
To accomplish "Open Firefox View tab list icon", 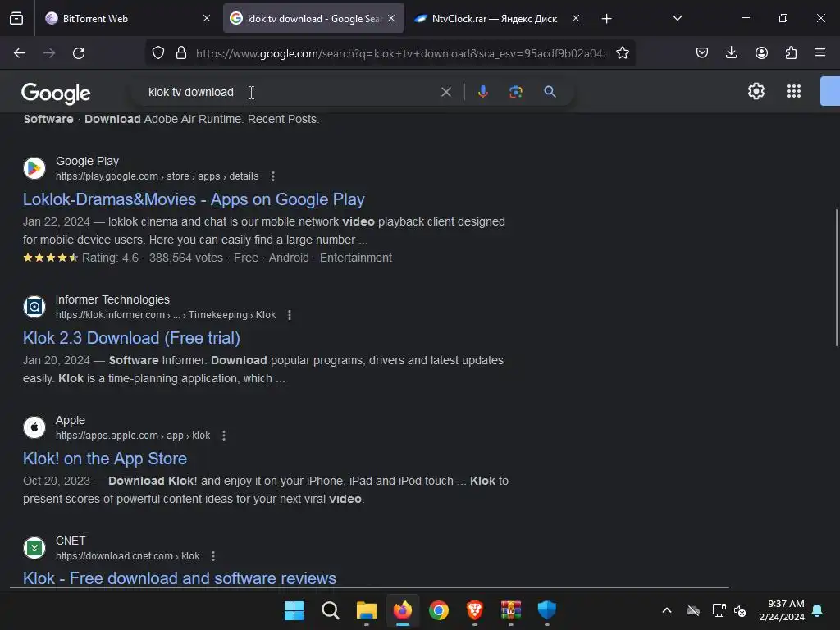I will tap(16, 18).
